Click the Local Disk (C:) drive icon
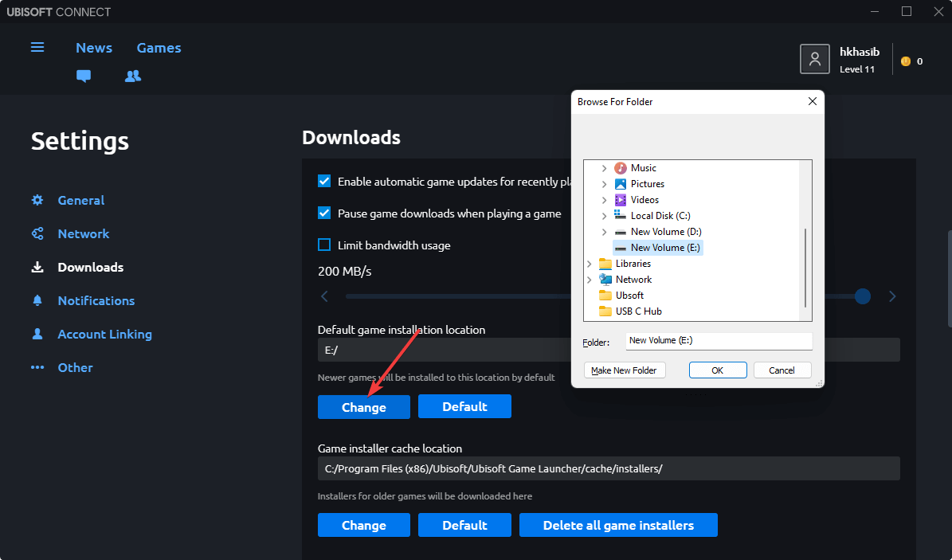This screenshot has height=560, width=952. (x=621, y=215)
